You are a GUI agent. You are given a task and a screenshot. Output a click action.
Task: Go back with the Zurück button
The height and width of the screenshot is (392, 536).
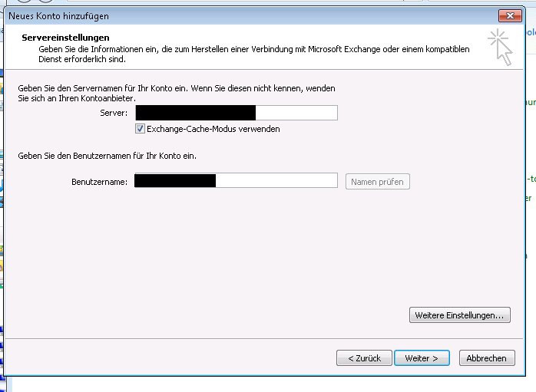point(364,357)
